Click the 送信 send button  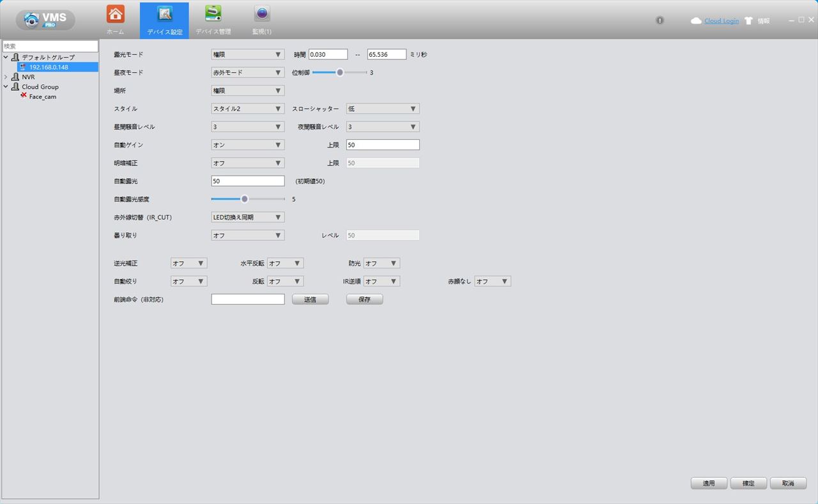point(311,299)
